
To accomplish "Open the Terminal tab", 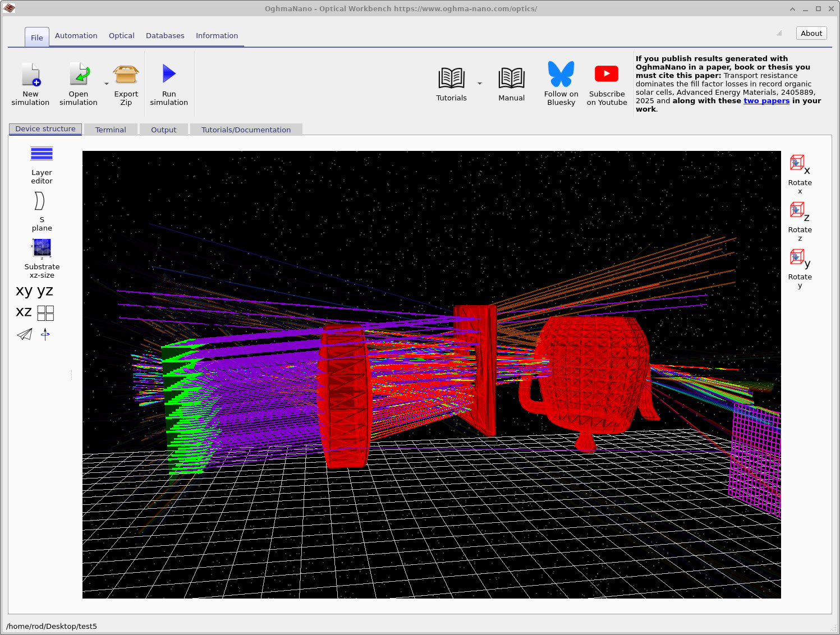I will (111, 129).
